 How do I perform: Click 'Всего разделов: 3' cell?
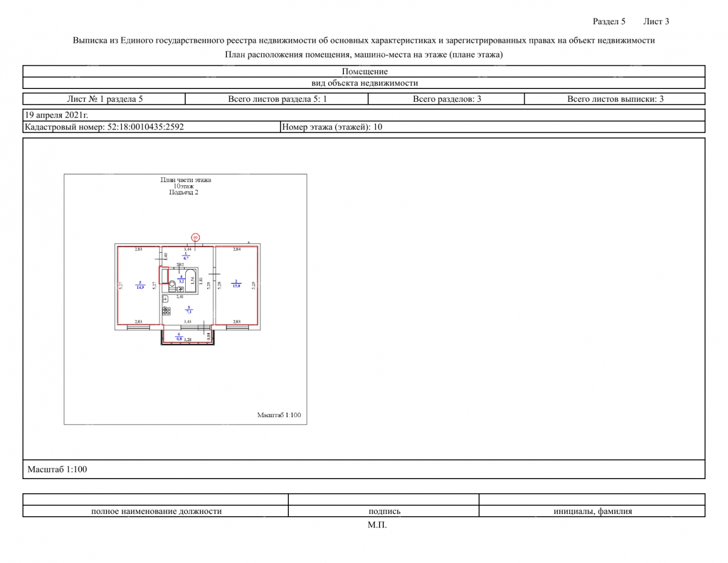click(x=446, y=99)
